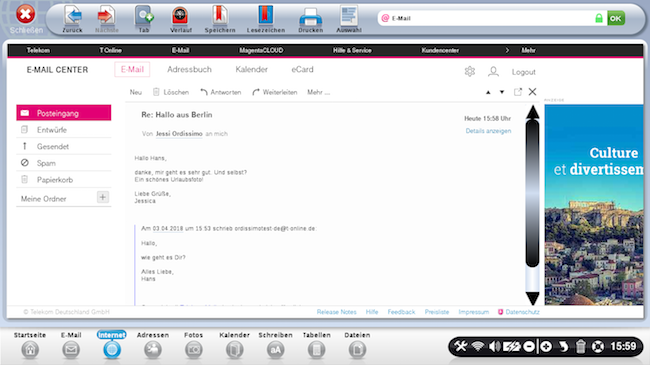The width and height of the screenshot is (650, 365).
Task: Switch to the Kalender tab in E-Mail Center
Action: pos(251,69)
